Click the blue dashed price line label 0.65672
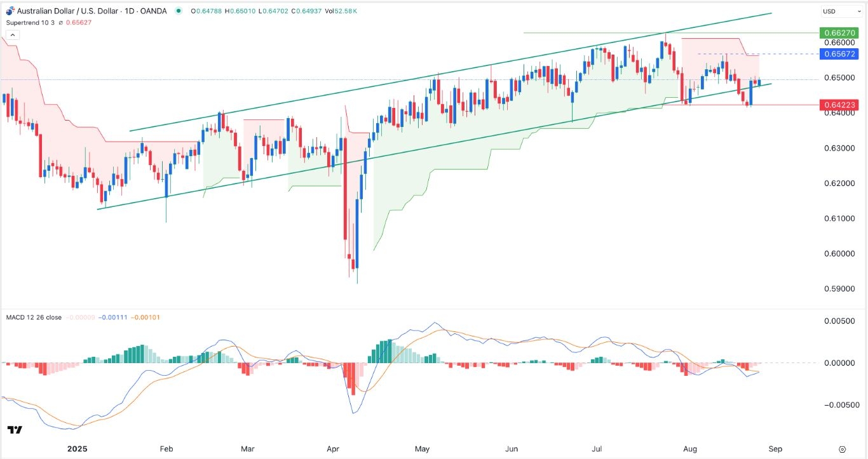The height and width of the screenshot is (459, 868). (x=840, y=54)
